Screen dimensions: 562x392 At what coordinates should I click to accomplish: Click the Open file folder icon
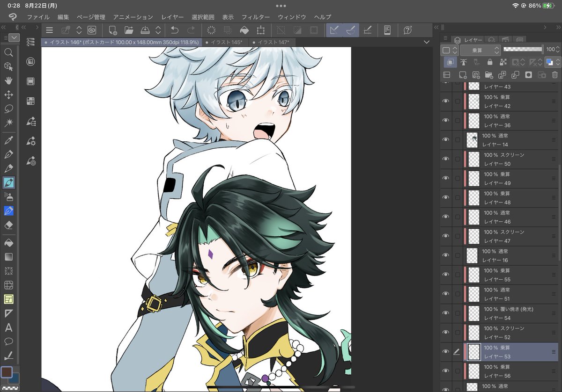pyautogui.click(x=129, y=30)
